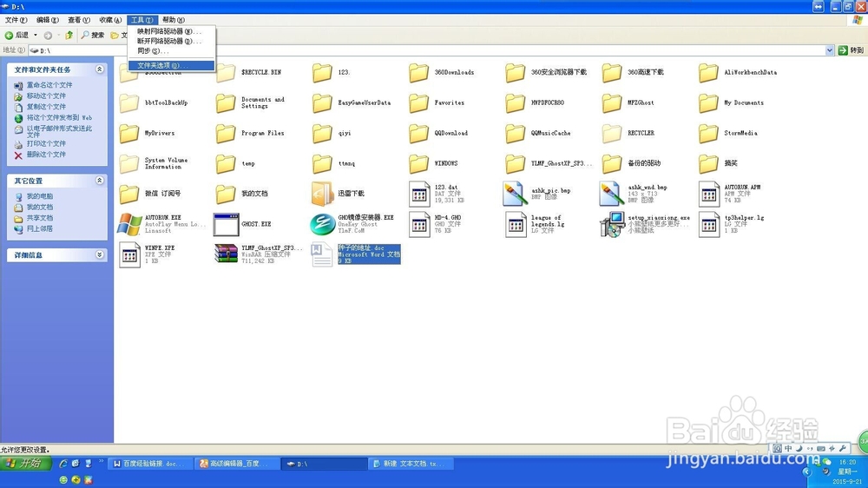Go to 我的文档 in 其它位置
The image size is (868, 488).
point(40,208)
